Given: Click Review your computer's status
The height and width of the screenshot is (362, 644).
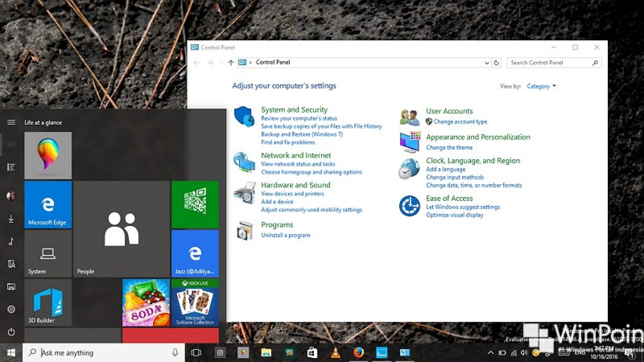Looking at the screenshot, I should (299, 119).
